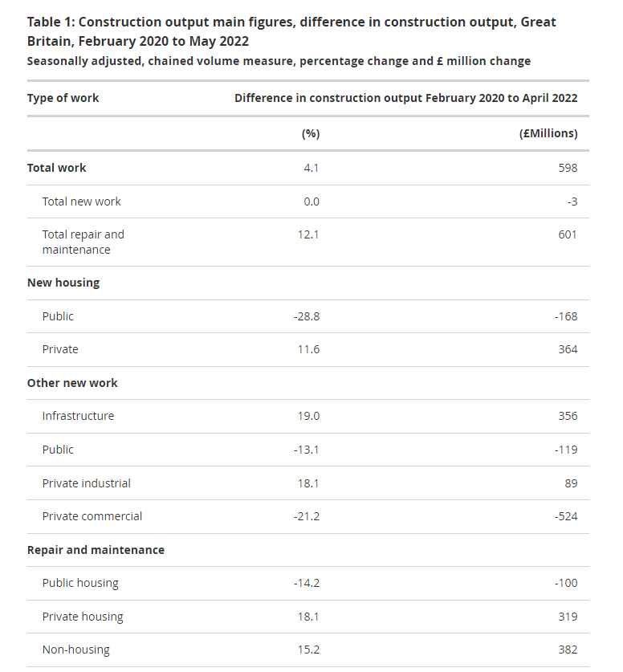Select the Private housing 319 value
Screen dimensions: 623x672
568,617
